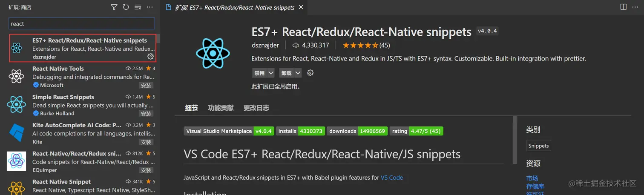
Task: Open Kite AutoComplete AI Code extension entry
Action: (80, 133)
